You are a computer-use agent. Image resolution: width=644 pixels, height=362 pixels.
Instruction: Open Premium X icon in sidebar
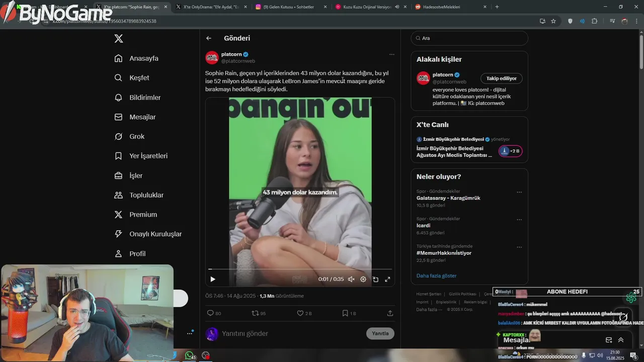click(x=118, y=215)
